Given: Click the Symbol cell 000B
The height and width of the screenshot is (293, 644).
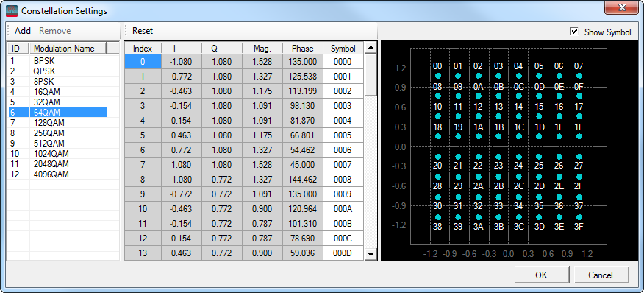Looking at the screenshot, I should tap(343, 224).
